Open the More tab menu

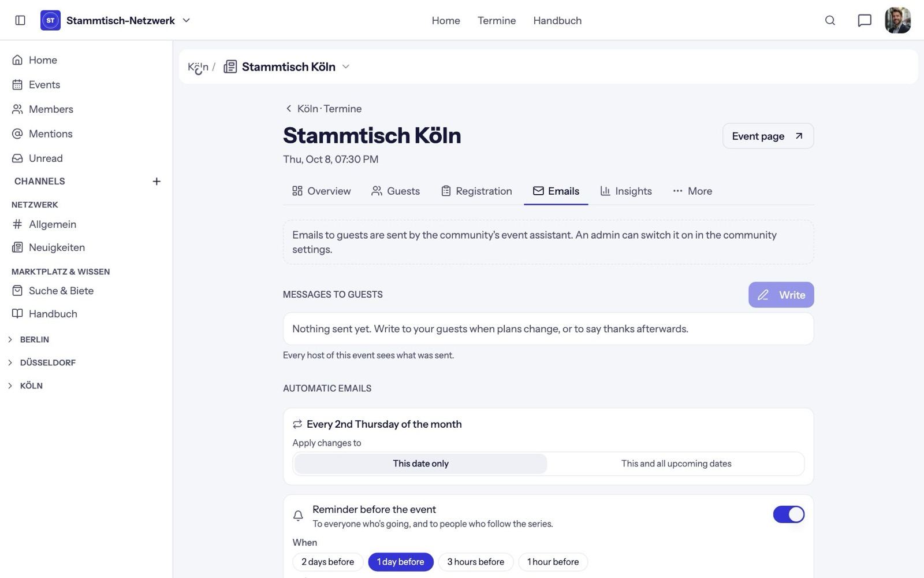coord(692,191)
